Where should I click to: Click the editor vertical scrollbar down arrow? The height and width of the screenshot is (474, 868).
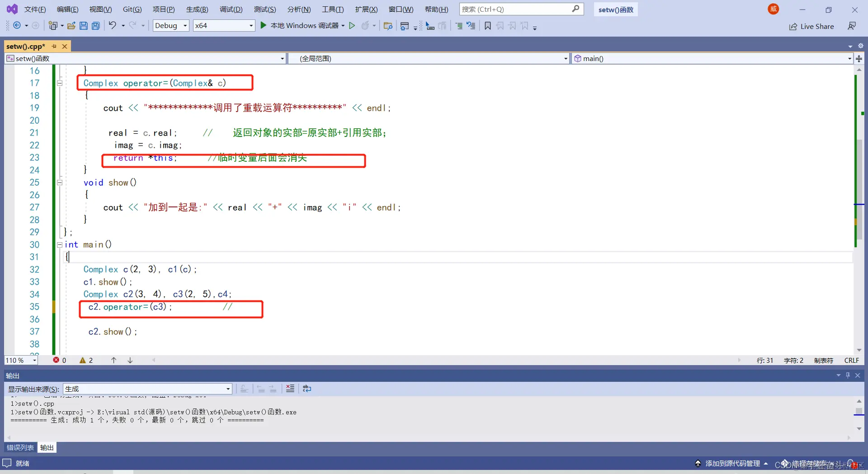[x=859, y=350]
